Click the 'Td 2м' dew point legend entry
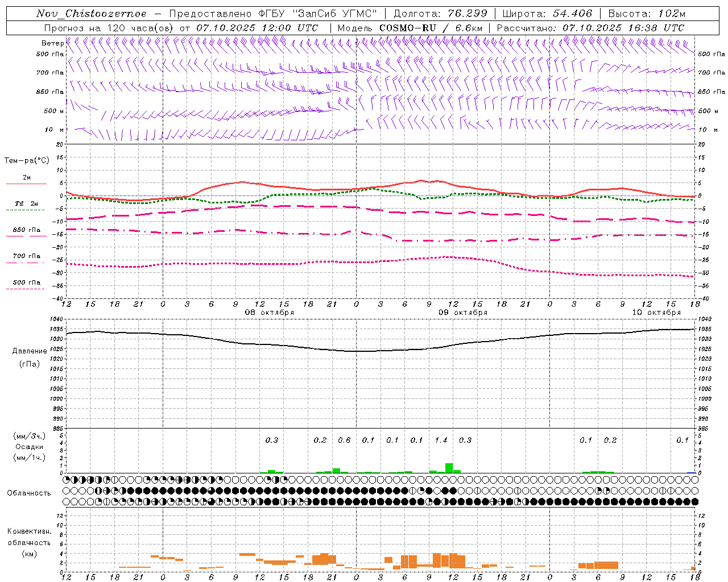The height and width of the screenshot is (582, 728). [x=26, y=203]
